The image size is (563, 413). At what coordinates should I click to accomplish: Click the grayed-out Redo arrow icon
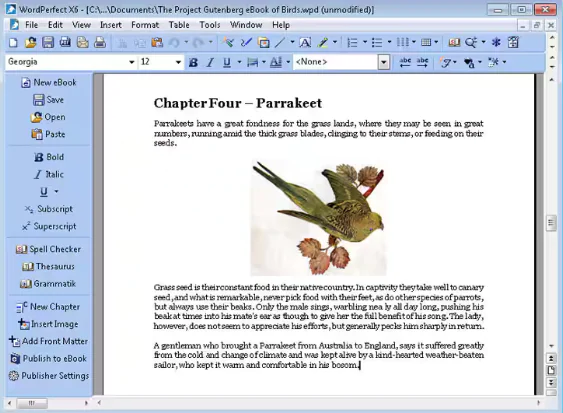point(199,42)
